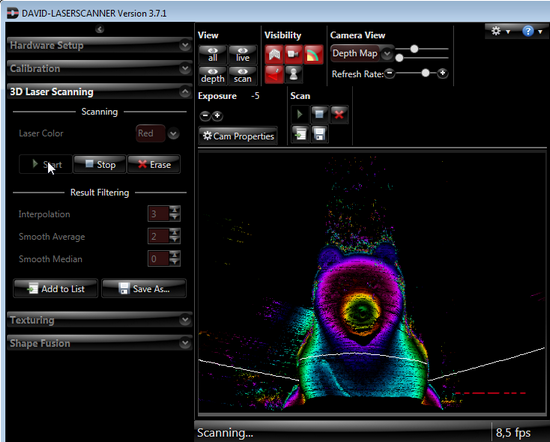Toggle the rainbow depth map visibility icon

coord(313,54)
